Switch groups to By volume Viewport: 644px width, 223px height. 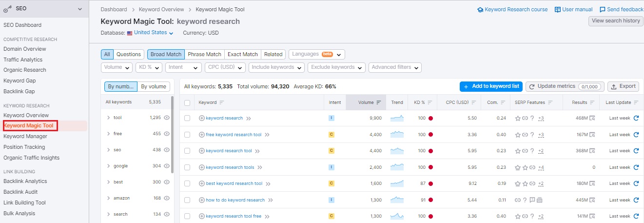(154, 87)
